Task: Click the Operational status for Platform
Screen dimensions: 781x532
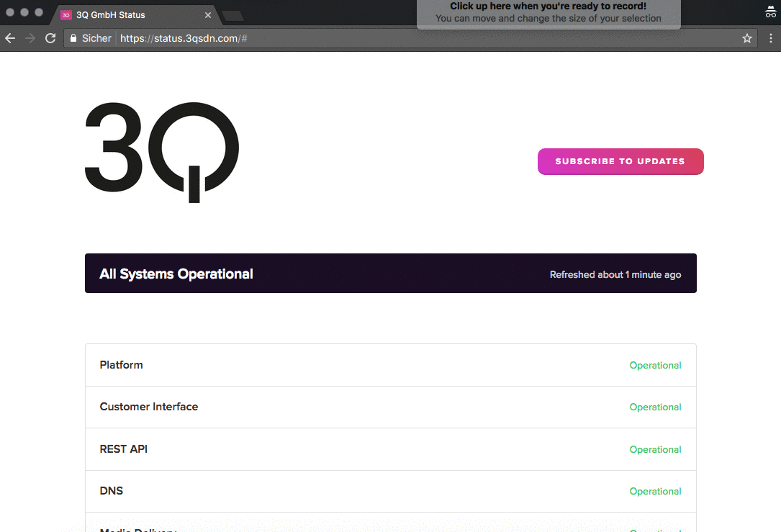Action: click(x=655, y=365)
